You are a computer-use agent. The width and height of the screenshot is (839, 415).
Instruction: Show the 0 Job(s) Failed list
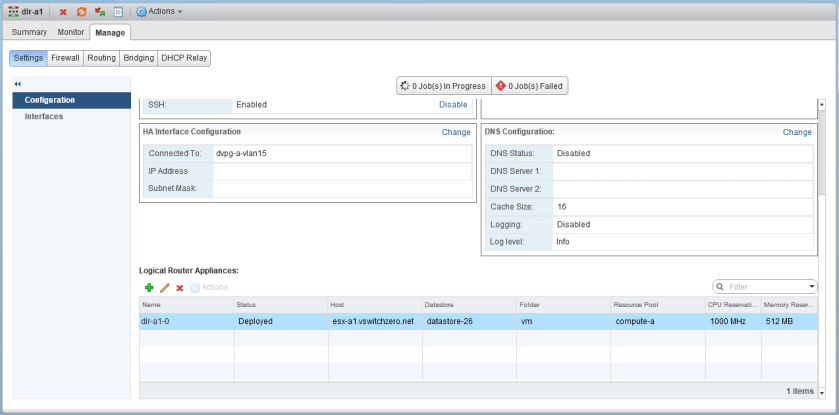(x=529, y=86)
